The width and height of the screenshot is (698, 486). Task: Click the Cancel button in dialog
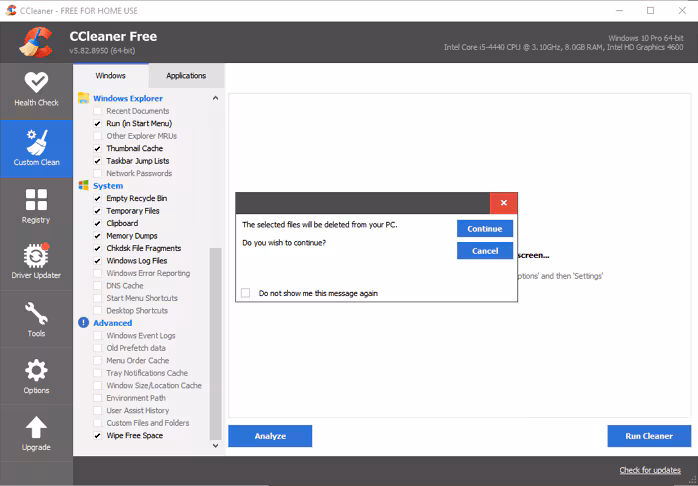click(484, 251)
